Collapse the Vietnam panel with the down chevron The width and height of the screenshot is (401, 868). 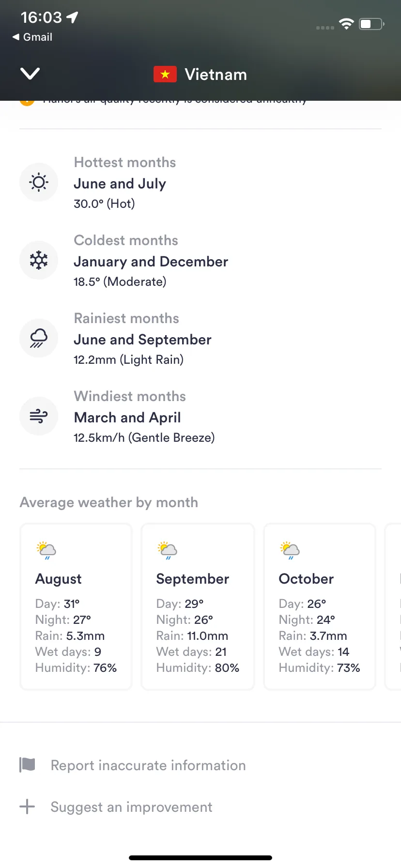click(30, 74)
